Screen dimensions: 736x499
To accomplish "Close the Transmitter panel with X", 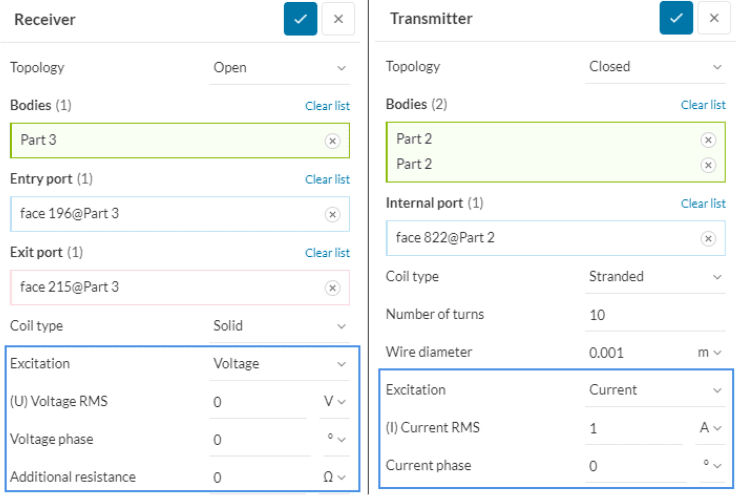I will [714, 19].
